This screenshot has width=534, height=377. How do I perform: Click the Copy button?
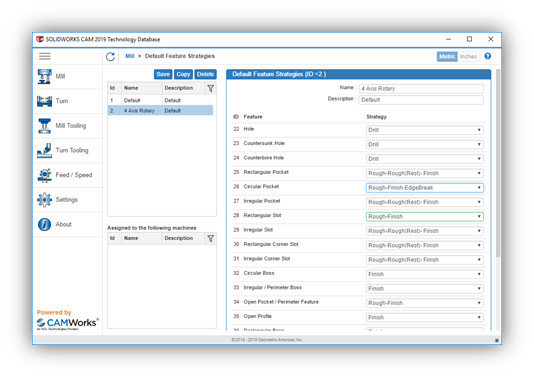[x=183, y=74]
